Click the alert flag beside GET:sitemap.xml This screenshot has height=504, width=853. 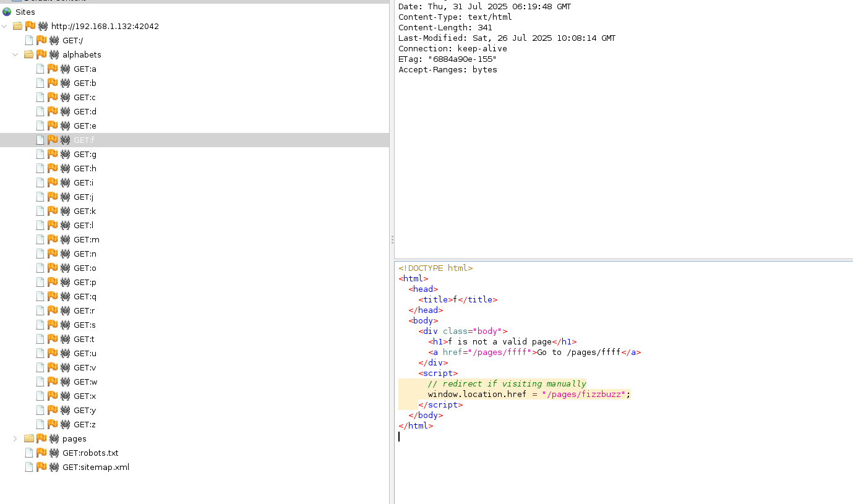pyautogui.click(x=41, y=467)
